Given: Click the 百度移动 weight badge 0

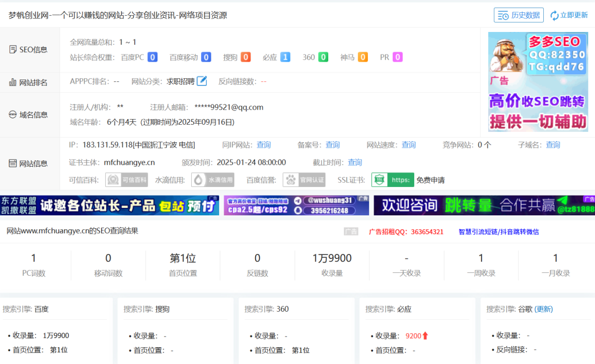Looking at the screenshot, I should point(206,57).
